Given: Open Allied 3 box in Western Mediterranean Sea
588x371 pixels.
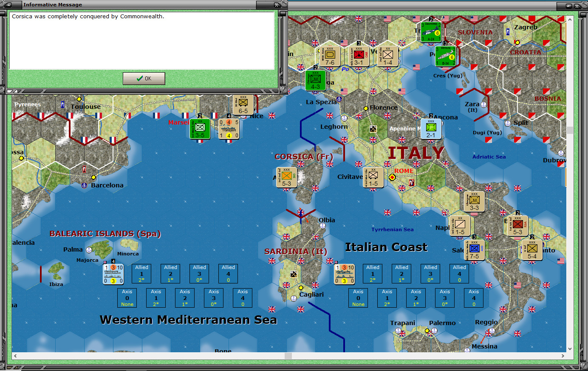Looking at the screenshot, I should pyautogui.click(x=200, y=274).
